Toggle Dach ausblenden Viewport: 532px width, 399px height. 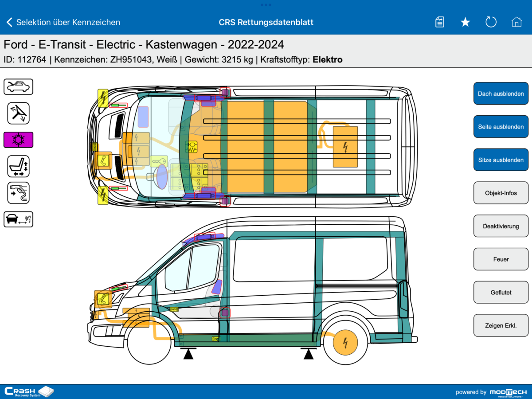501,94
